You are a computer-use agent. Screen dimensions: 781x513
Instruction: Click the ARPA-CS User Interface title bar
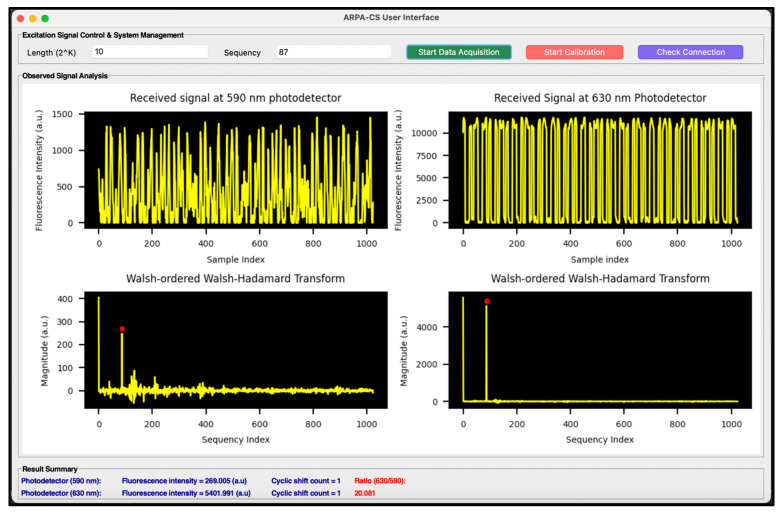coord(390,17)
